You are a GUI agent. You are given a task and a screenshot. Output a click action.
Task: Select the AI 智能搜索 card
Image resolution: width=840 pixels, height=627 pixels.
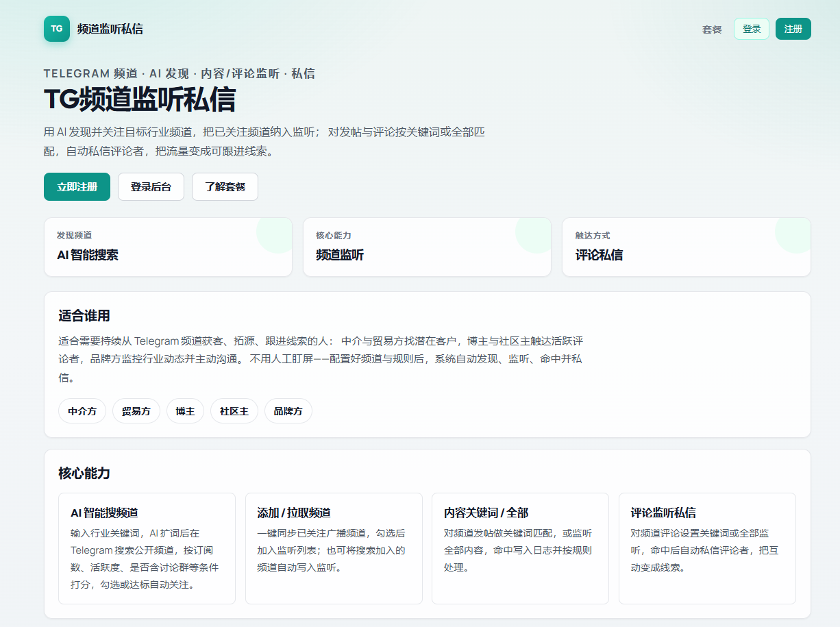click(x=168, y=247)
